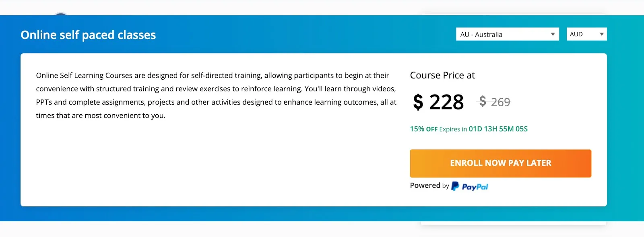Click the ENROLL NOW PAY LATER button
This screenshot has height=237, width=644.
(x=500, y=163)
